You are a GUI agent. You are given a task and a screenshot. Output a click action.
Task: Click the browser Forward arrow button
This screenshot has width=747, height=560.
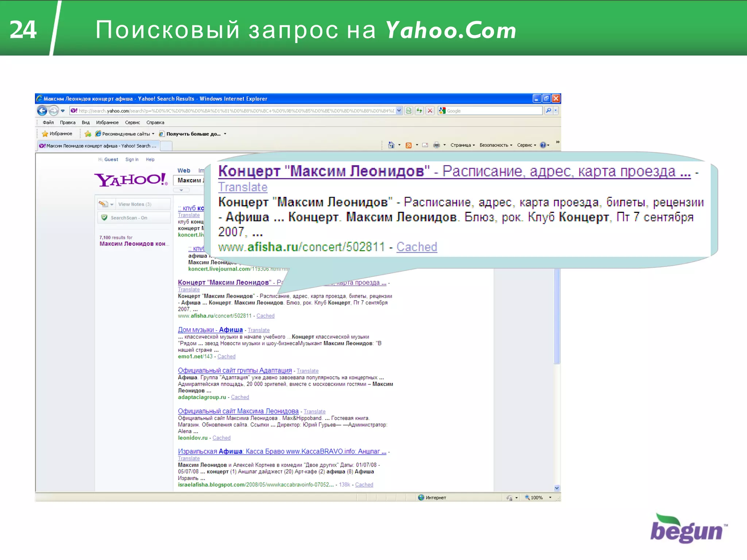pyautogui.click(x=54, y=110)
